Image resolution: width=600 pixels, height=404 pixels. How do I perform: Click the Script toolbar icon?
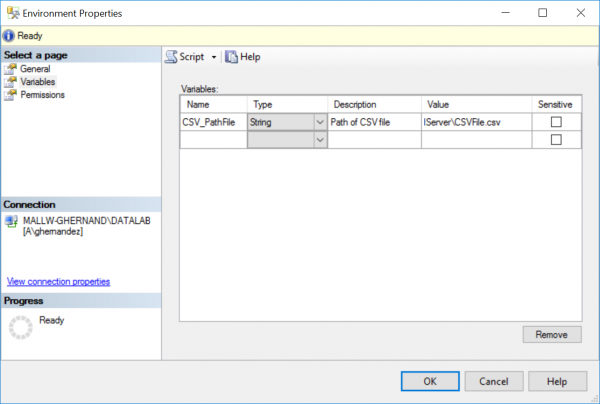pyautogui.click(x=171, y=57)
